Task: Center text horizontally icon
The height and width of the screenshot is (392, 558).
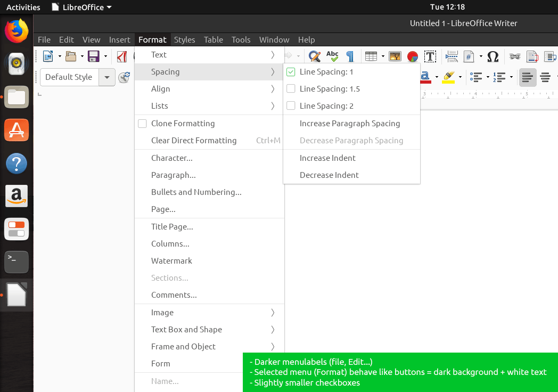Action: (x=545, y=77)
